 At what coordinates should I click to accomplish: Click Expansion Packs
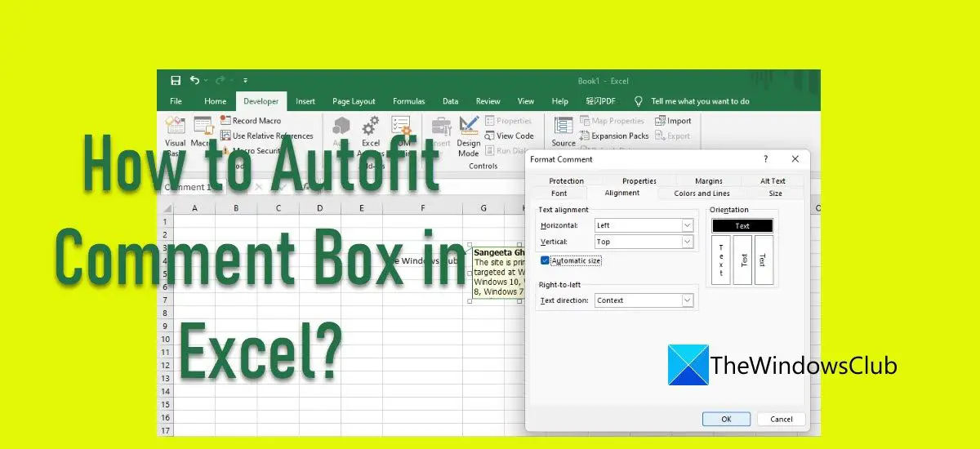tap(614, 136)
